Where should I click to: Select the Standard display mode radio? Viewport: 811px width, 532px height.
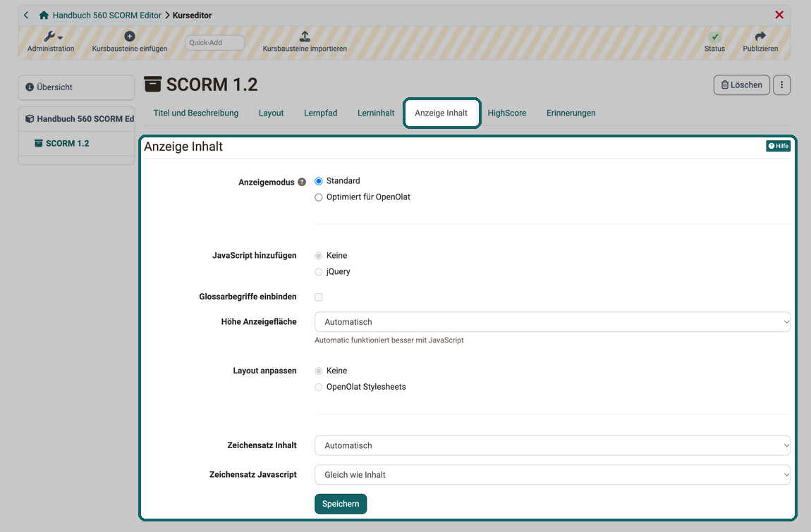point(319,181)
